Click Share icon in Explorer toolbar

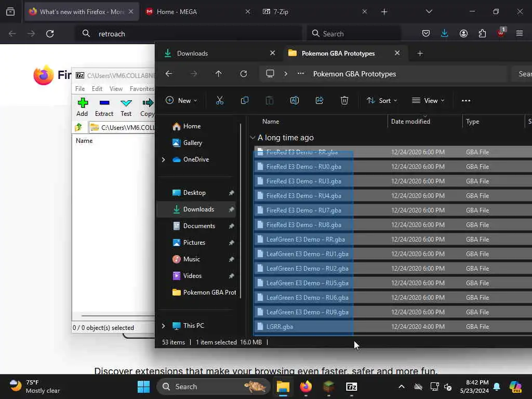[320, 100]
